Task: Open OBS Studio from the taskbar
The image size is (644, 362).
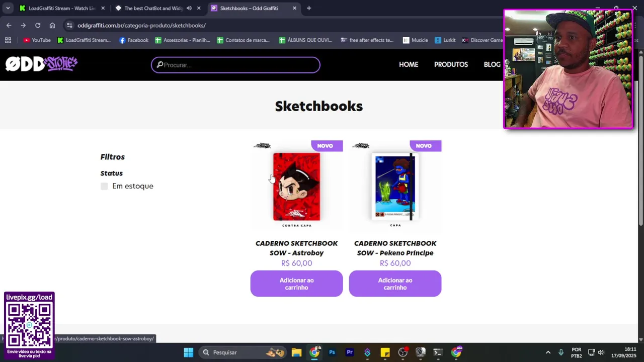Action: click(403, 352)
